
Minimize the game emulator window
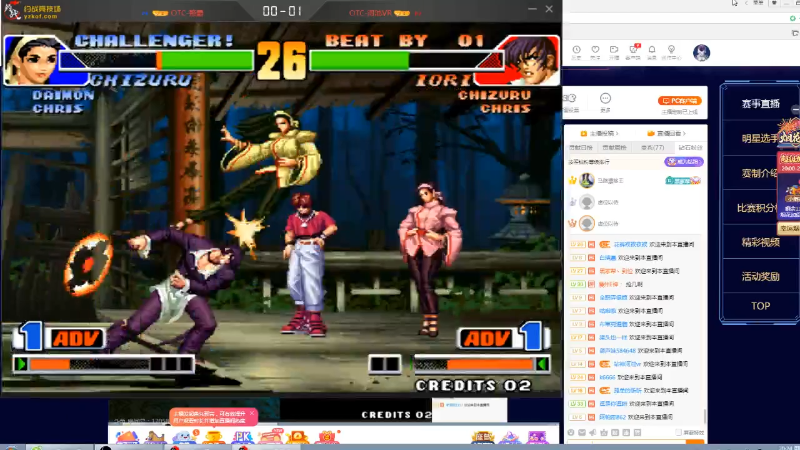(532, 9)
